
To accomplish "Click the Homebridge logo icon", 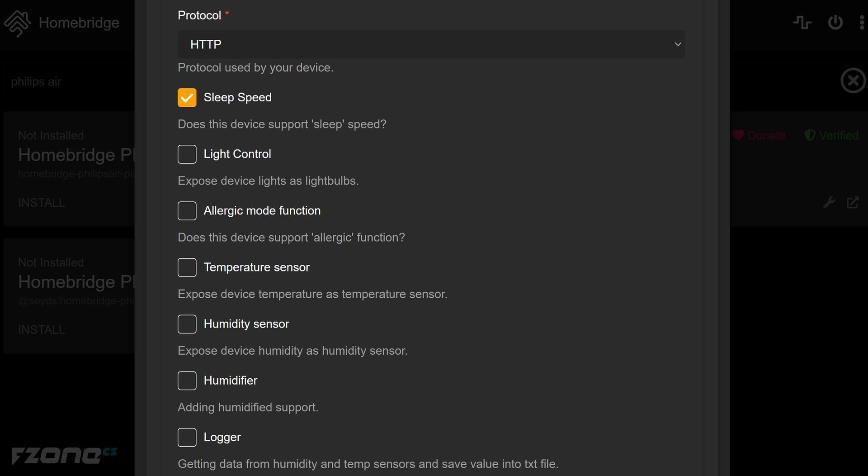I will (18, 23).
